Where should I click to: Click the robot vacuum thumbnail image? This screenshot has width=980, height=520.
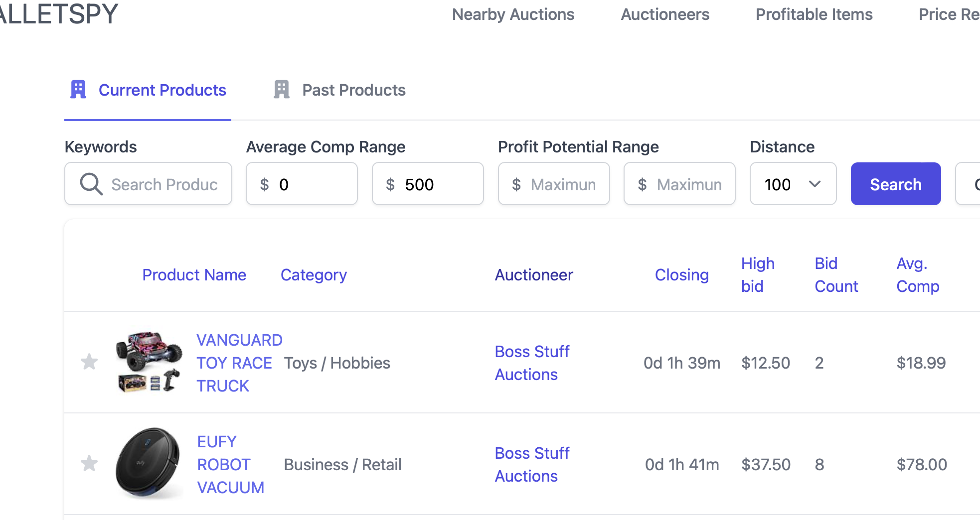[x=148, y=463]
